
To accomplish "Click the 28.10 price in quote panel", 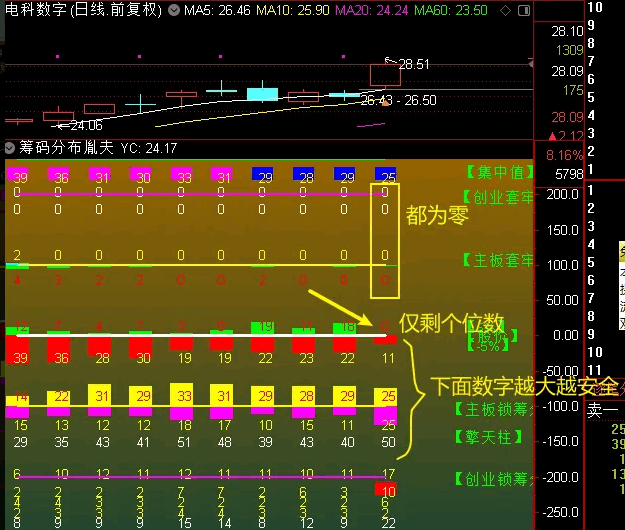I will click(x=567, y=31).
